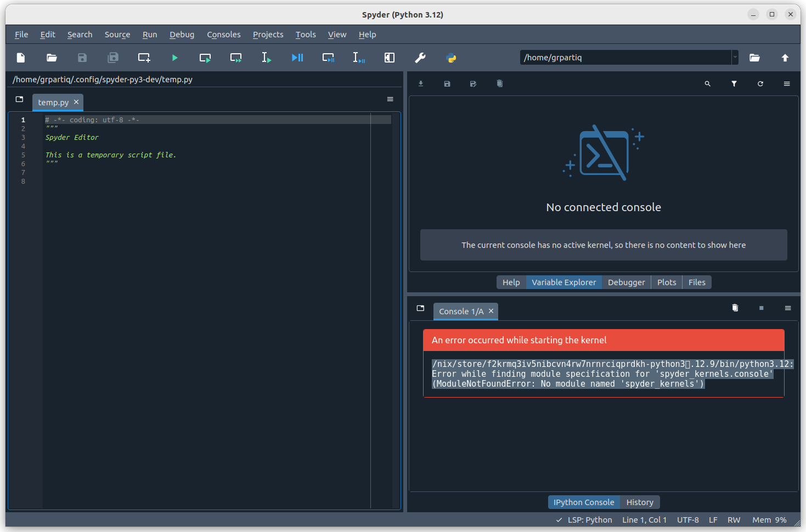This screenshot has height=532, width=806.
Task: Start debugging the file
Action: click(297, 58)
